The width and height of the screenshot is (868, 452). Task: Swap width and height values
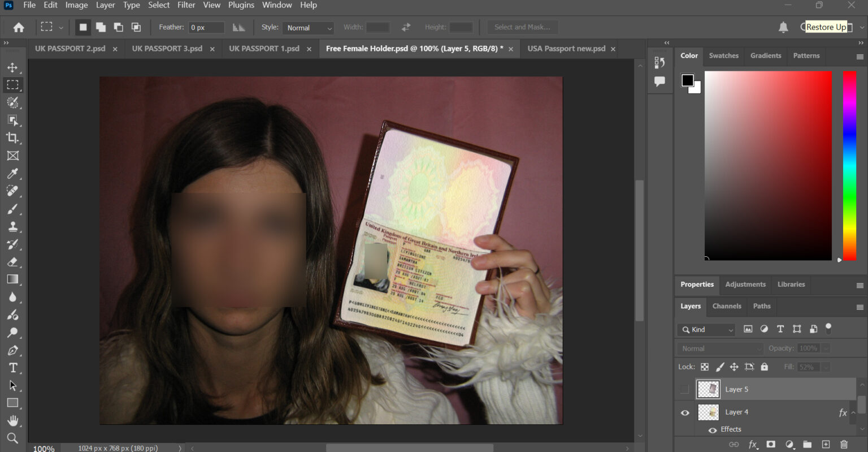(406, 27)
